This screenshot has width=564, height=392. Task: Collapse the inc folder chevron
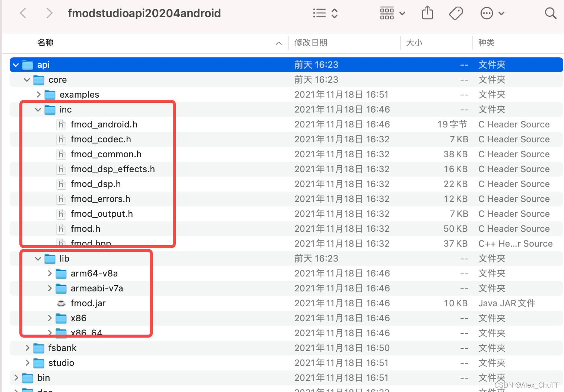[38, 110]
